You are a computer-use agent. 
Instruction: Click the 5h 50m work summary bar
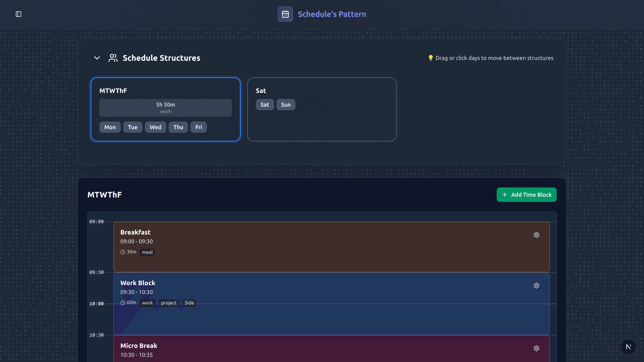point(165,108)
